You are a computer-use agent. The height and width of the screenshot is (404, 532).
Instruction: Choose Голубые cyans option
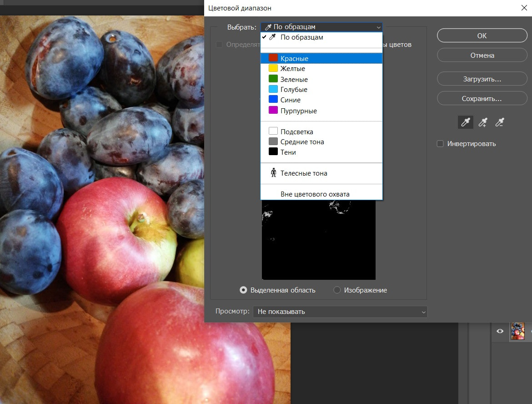(321, 90)
